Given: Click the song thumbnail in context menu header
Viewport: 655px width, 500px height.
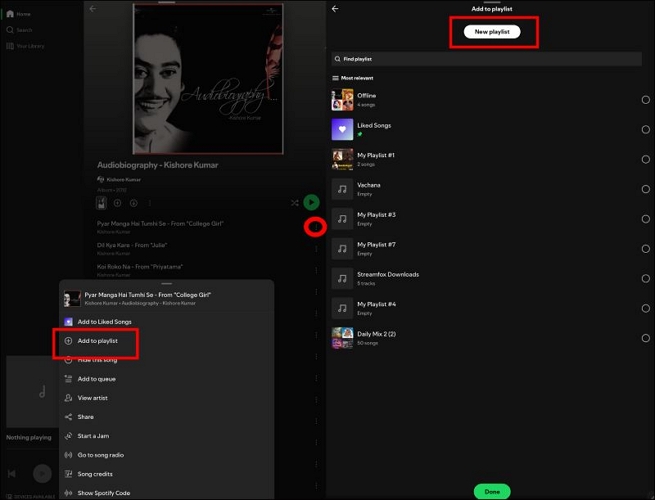Looking at the screenshot, I should point(72,299).
